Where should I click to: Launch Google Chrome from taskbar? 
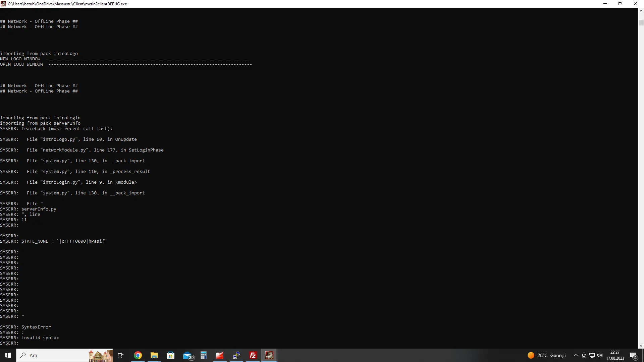(x=138, y=355)
